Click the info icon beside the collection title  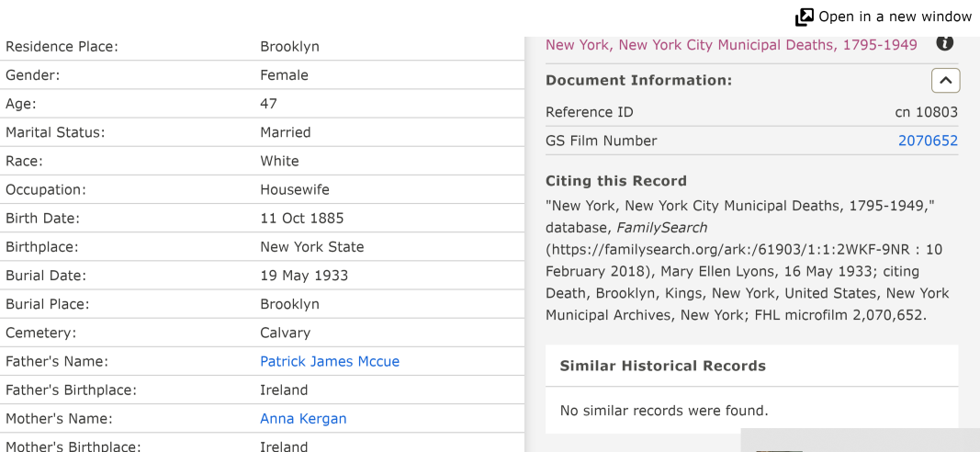944,43
